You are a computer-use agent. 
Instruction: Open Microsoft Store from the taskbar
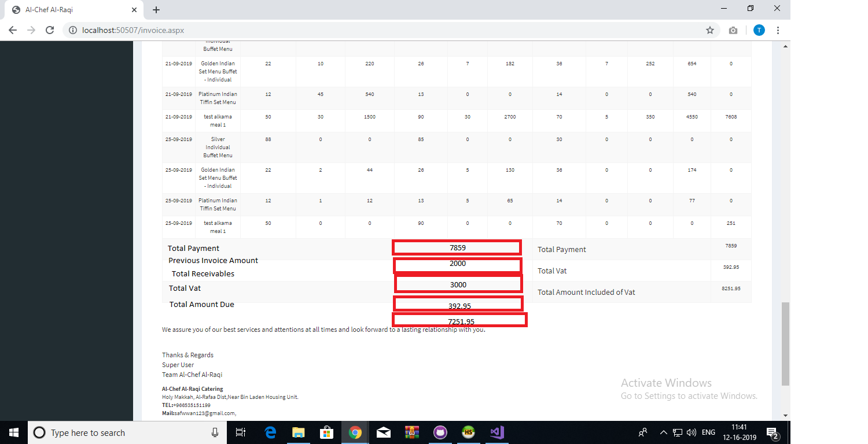tap(326, 432)
